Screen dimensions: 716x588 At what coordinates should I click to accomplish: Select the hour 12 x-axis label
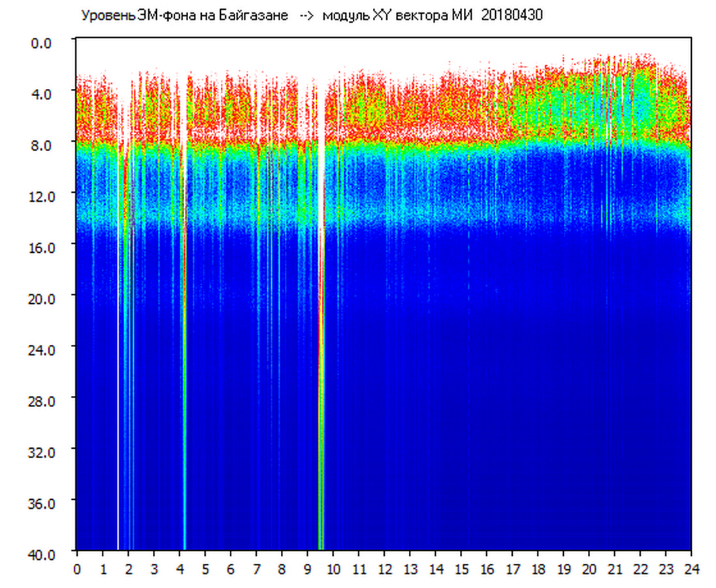pos(385,569)
